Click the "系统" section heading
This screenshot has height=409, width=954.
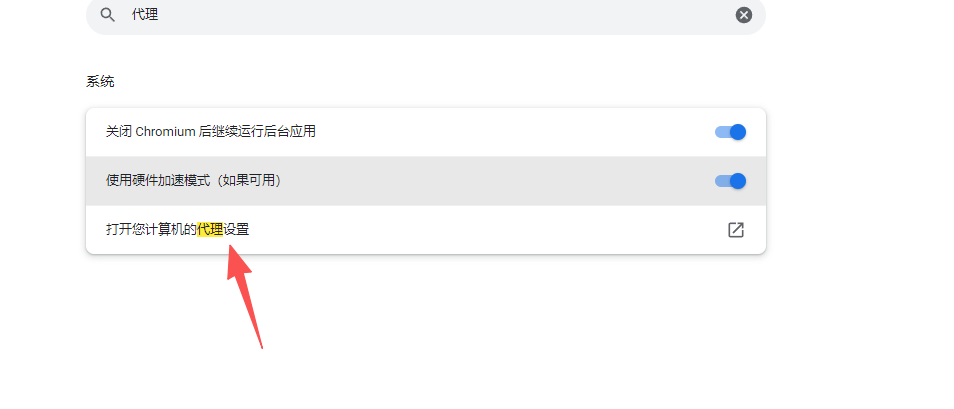click(x=100, y=81)
